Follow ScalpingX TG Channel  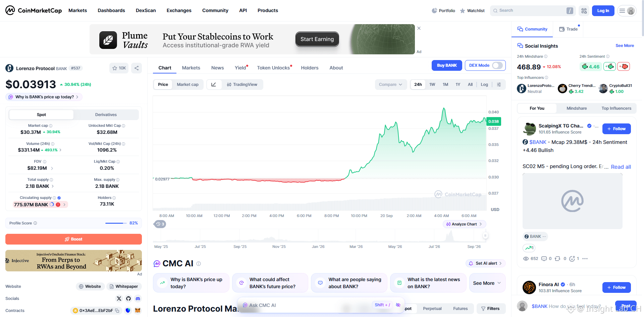click(616, 129)
